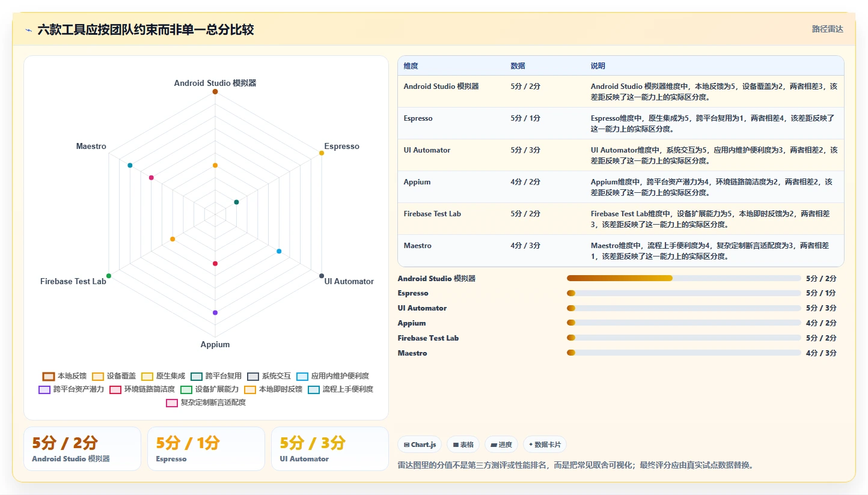Toggle the 设备覆盖 legend item
Screen dimensions: 868x495
pos(114,376)
